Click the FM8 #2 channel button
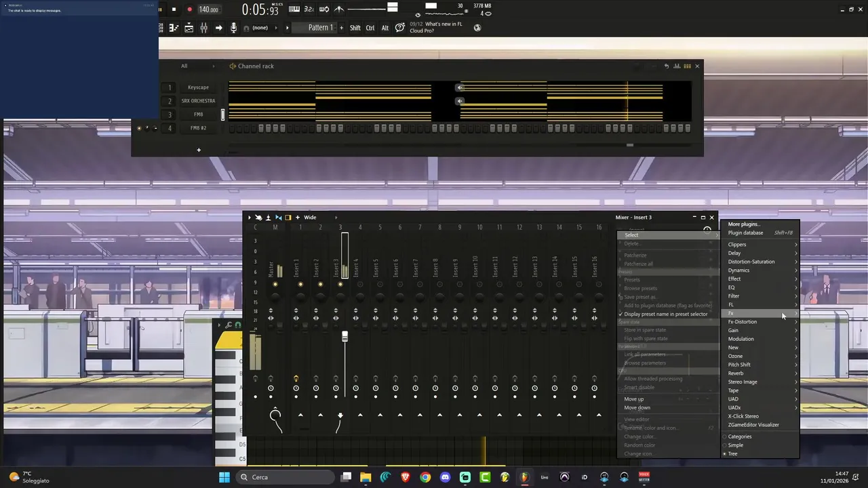 click(199, 128)
